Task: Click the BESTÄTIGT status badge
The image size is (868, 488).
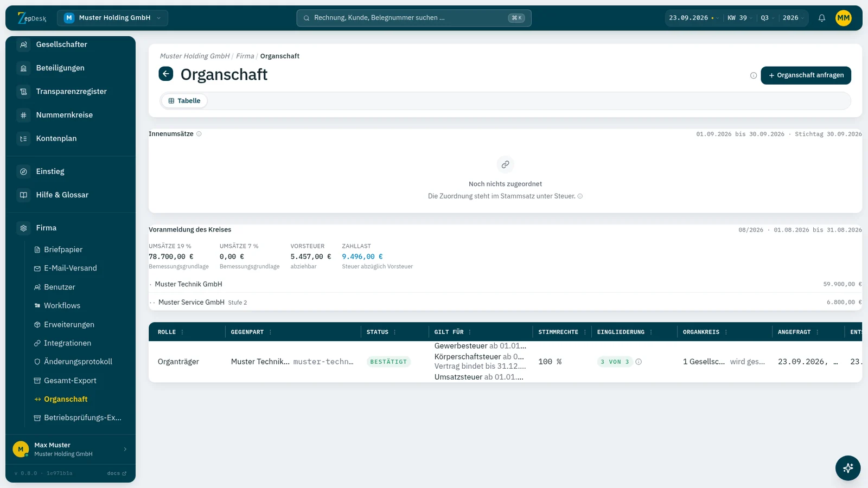Action: [x=388, y=362]
